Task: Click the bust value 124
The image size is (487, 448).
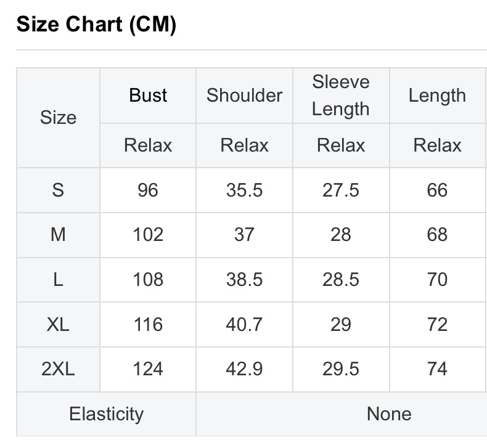Action: tap(148, 369)
